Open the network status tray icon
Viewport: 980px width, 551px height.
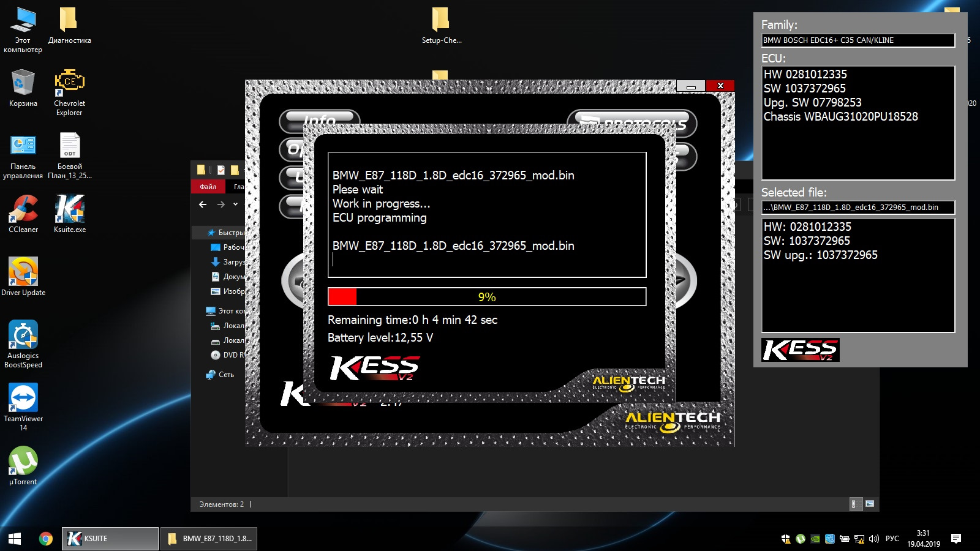click(859, 539)
